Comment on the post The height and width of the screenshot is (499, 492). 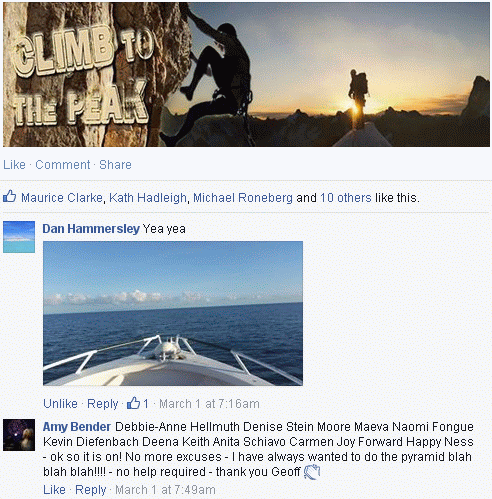coord(63,165)
